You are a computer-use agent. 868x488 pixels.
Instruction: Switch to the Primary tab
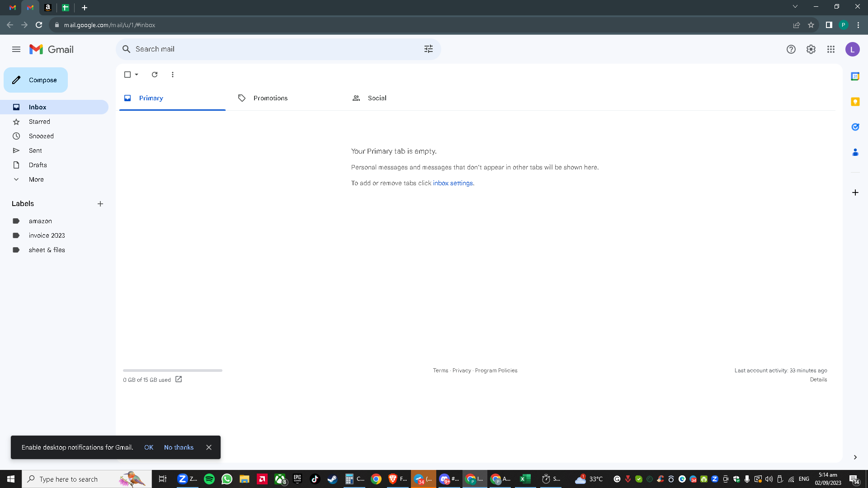[172, 98]
